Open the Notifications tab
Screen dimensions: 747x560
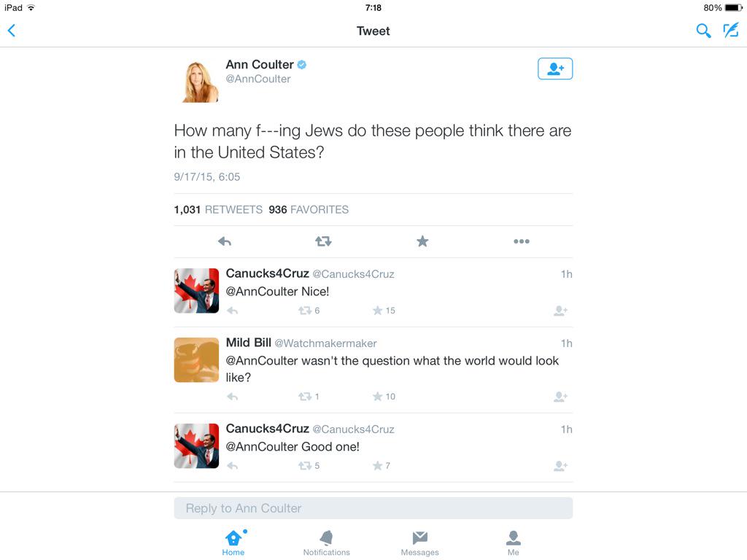click(326, 542)
